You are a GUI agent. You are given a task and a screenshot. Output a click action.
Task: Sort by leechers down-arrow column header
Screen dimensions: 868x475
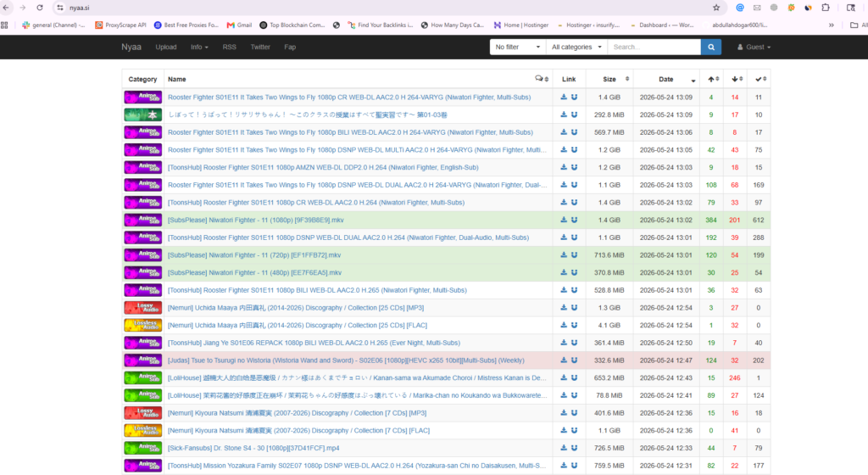click(735, 79)
